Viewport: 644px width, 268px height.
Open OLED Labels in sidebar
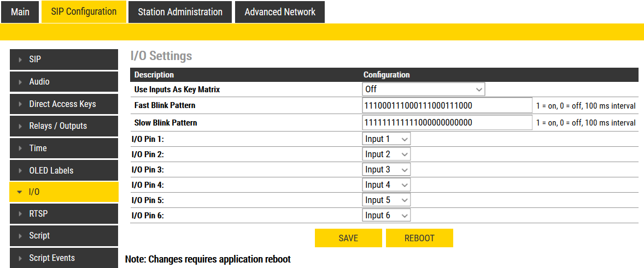point(63,170)
